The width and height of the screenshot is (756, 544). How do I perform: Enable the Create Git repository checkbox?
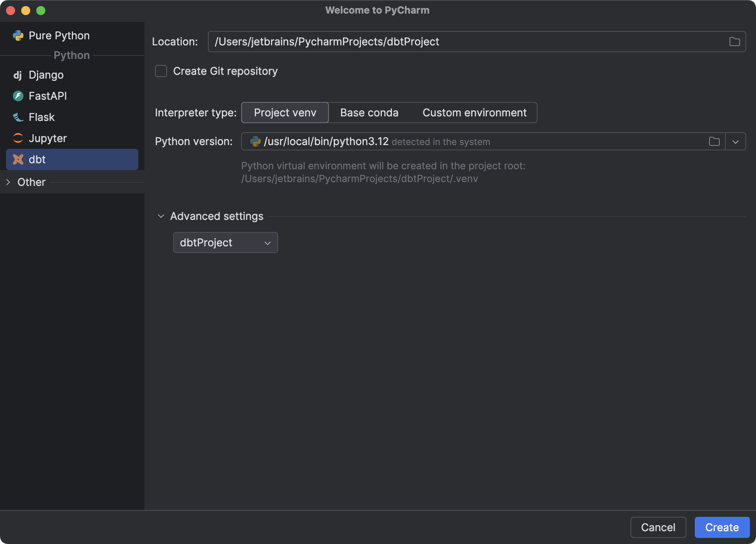coord(161,71)
